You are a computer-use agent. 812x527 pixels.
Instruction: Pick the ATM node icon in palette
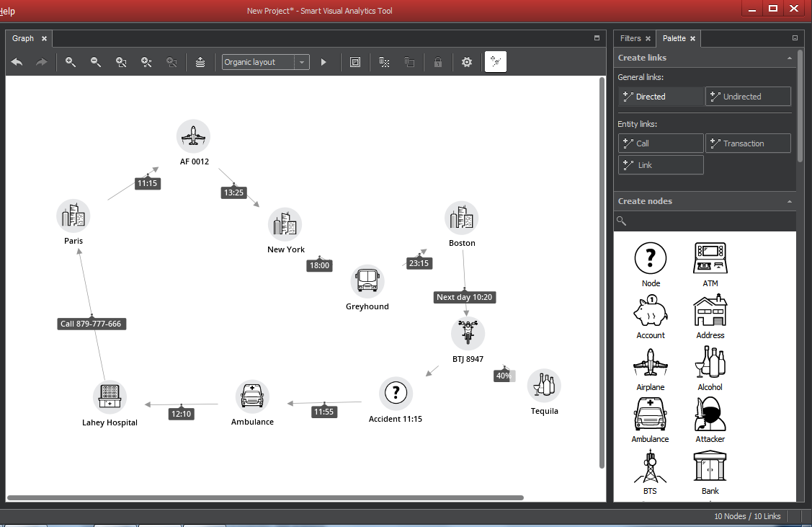[710, 259]
